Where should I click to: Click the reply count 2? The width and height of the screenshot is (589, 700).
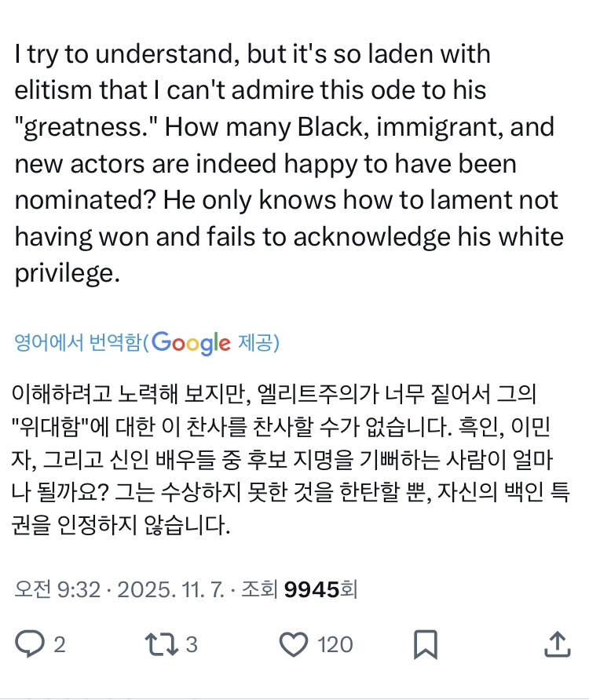pyautogui.click(x=59, y=645)
